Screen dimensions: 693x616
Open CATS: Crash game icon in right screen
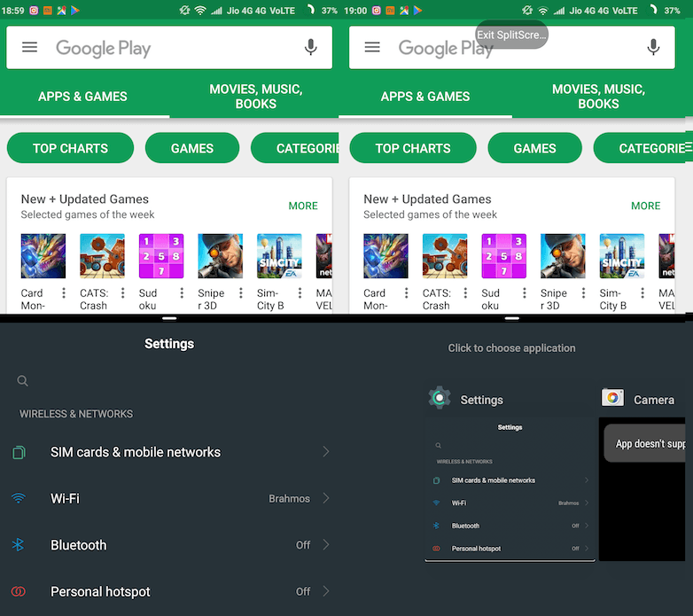tap(445, 256)
